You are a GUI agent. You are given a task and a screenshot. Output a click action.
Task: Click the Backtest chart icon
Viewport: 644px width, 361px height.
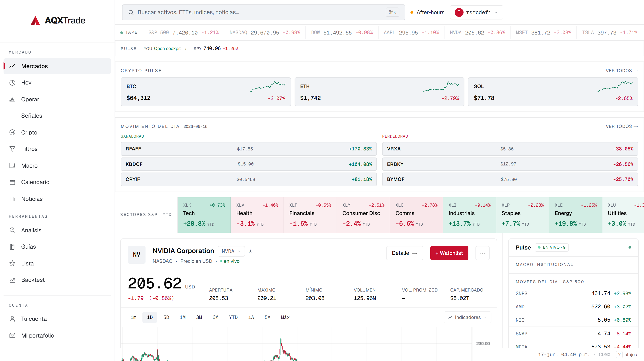click(x=12, y=280)
